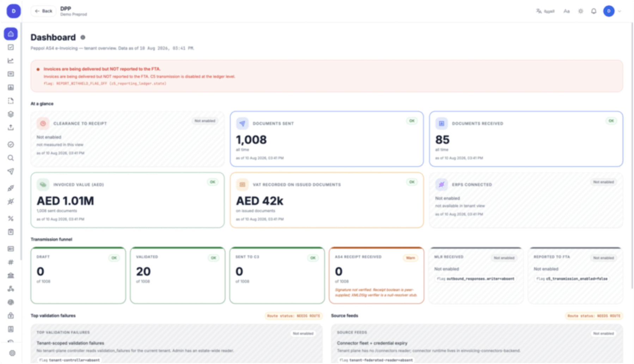Select the Clearance to Receipt card

[128, 139]
